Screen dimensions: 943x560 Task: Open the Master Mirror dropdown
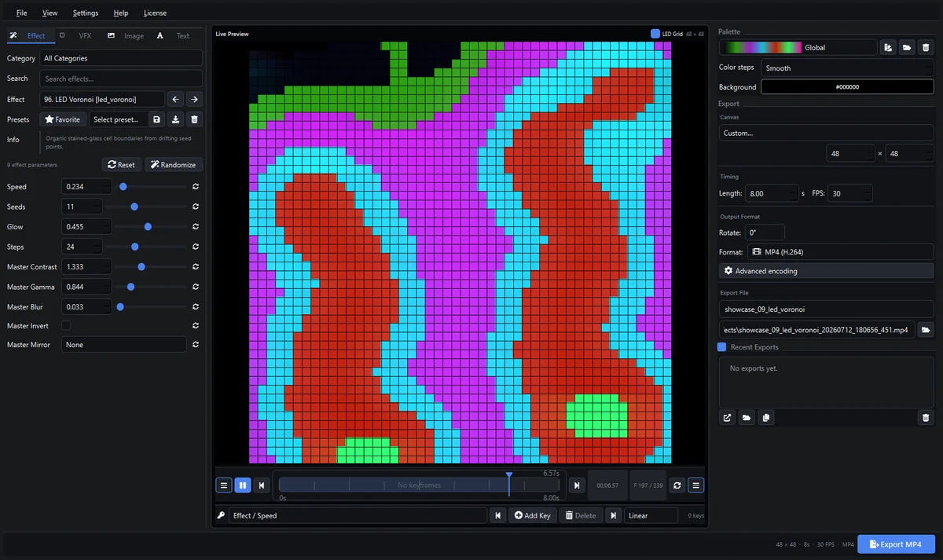[124, 345]
